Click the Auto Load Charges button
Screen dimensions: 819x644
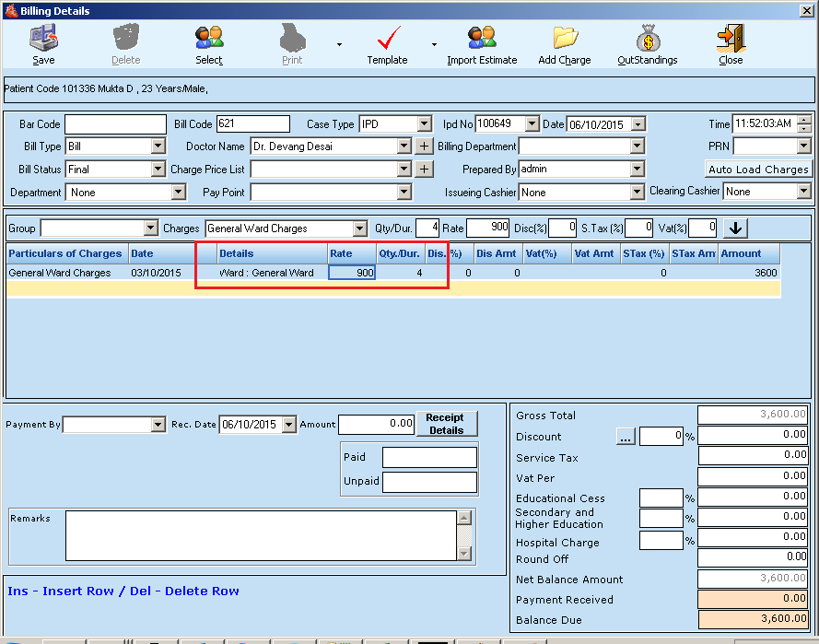(x=758, y=170)
